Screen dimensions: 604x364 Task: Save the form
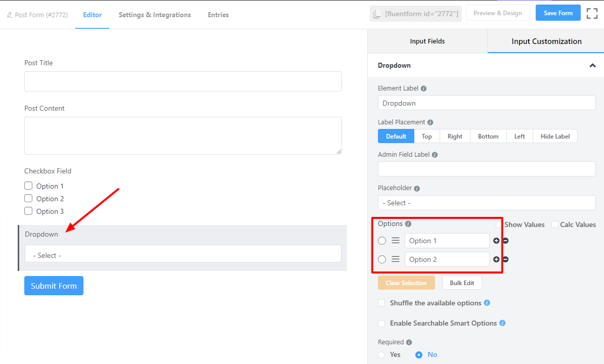pyautogui.click(x=557, y=13)
